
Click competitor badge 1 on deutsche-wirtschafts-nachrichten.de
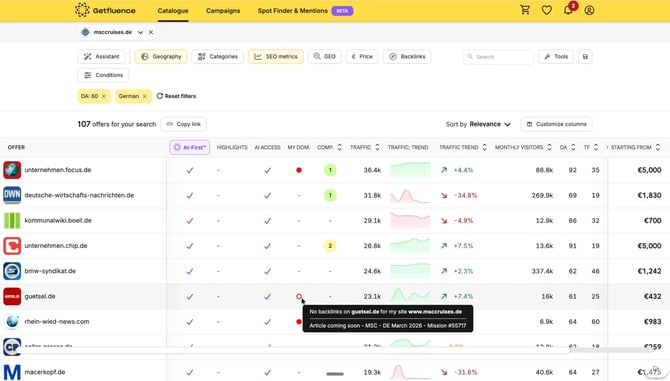[x=330, y=195]
